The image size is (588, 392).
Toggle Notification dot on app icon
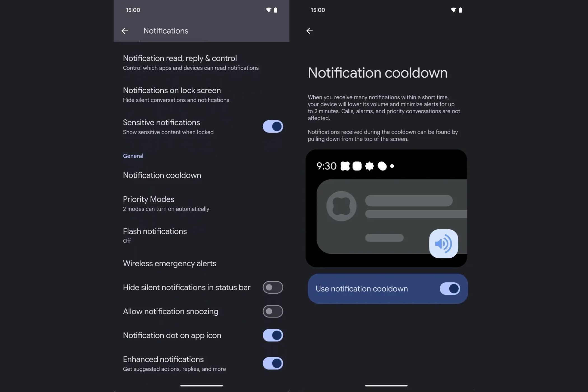click(x=272, y=335)
